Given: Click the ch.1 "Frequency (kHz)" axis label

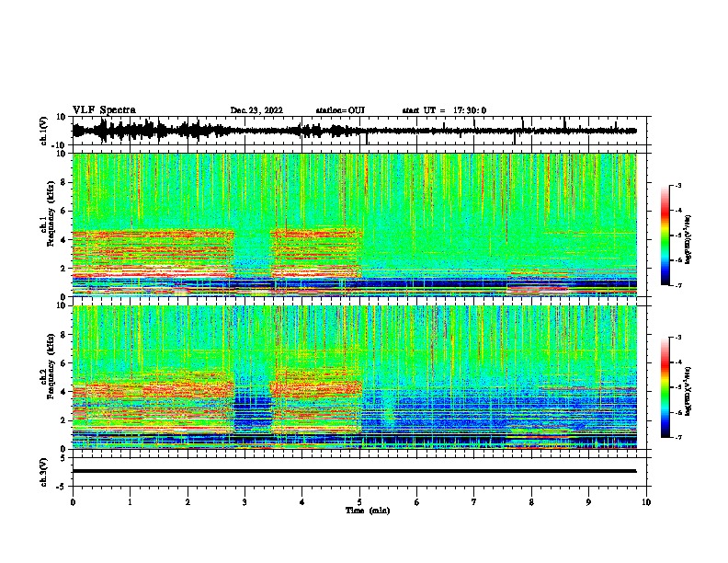Looking at the screenshot, I should pyautogui.click(x=51, y=214).
